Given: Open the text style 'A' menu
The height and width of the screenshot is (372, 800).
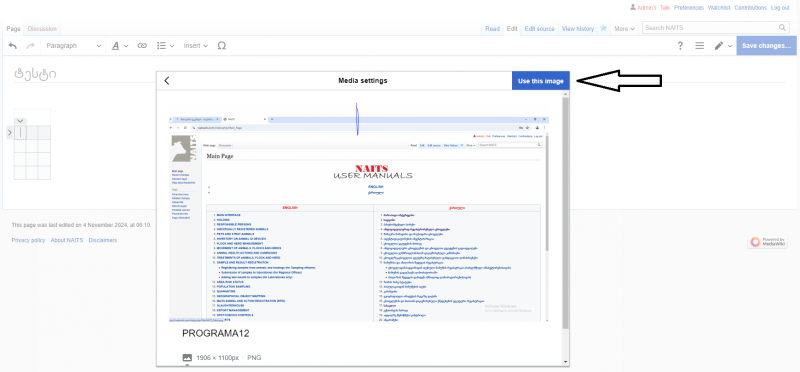Looking at the screenshot, I should click(120, 46).
